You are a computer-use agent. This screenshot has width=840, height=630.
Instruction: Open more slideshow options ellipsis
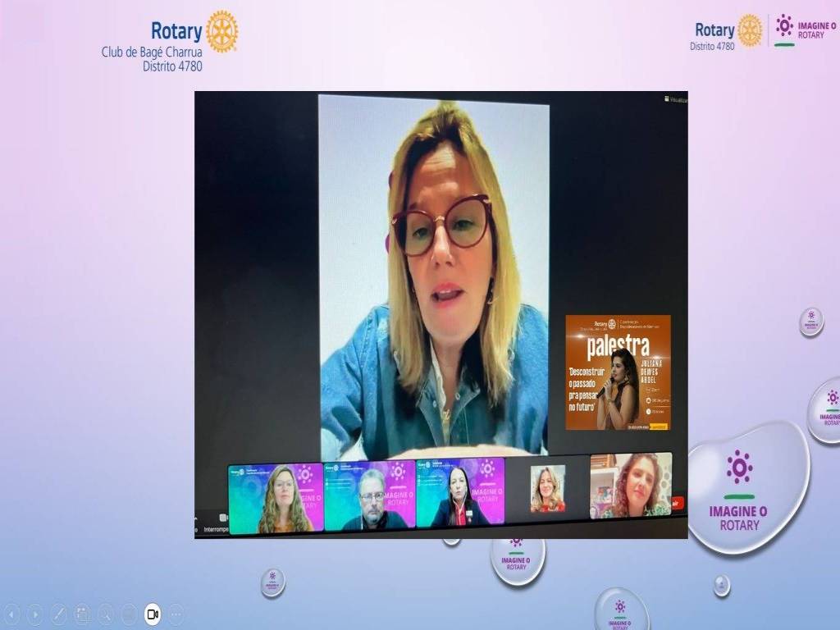pos(176,614)
